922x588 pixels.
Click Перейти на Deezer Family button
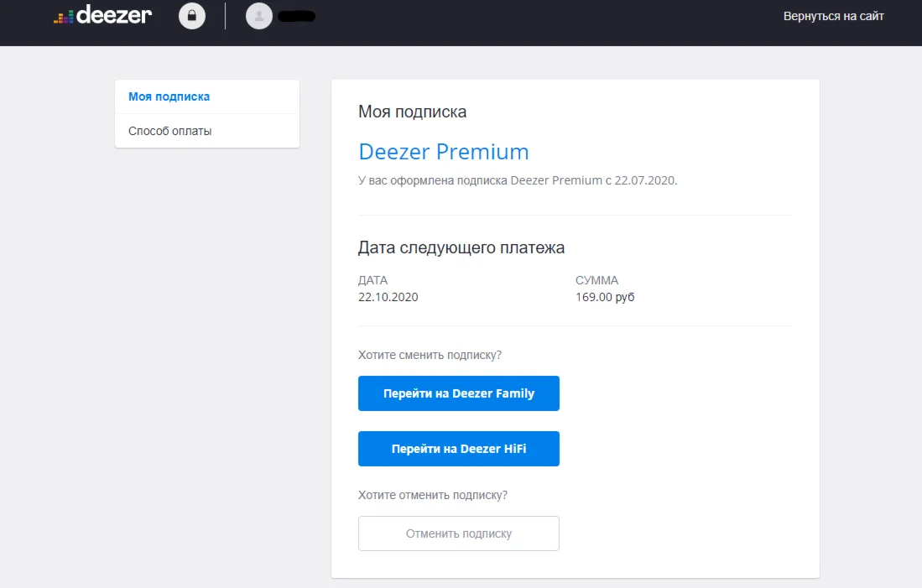[459, 393]
